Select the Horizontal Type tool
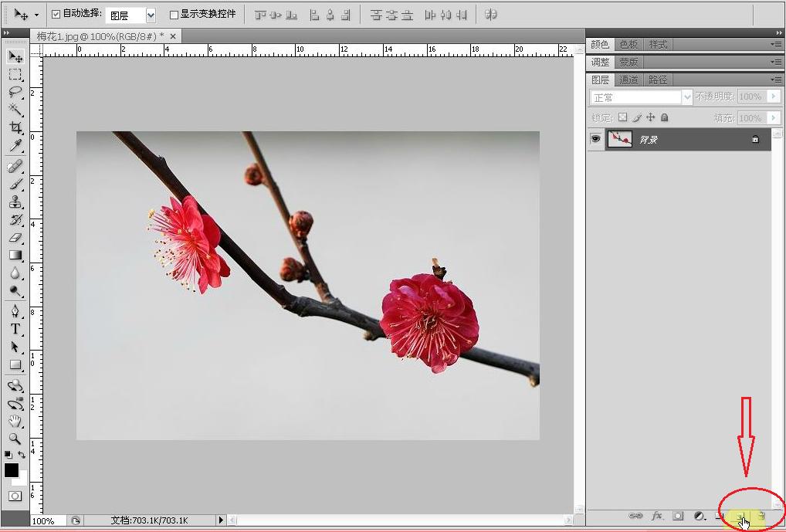 pos(15,330)
